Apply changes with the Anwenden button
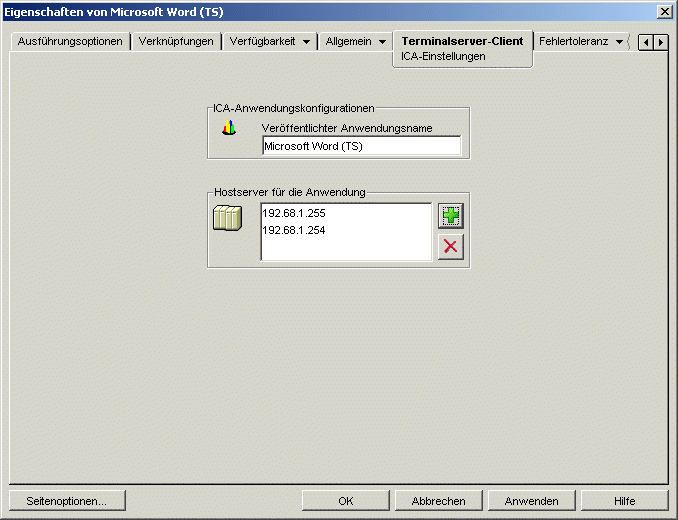The image size is (678, 520). [x=531, y=501]
